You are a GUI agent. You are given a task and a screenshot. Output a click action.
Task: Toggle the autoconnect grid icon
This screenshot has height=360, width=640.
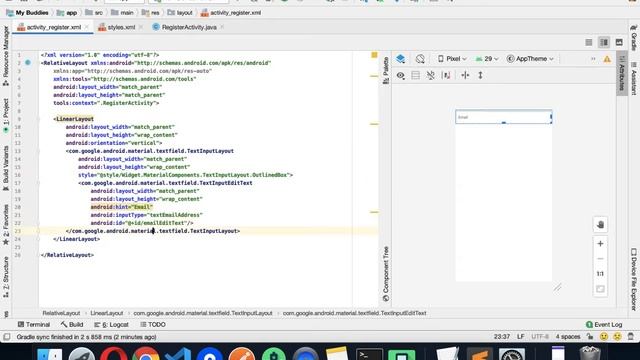pyautogui.click(x=416, y=76)
